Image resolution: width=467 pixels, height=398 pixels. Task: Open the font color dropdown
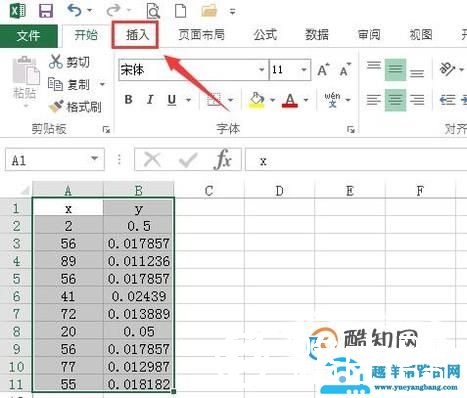(x=306, y=100)
